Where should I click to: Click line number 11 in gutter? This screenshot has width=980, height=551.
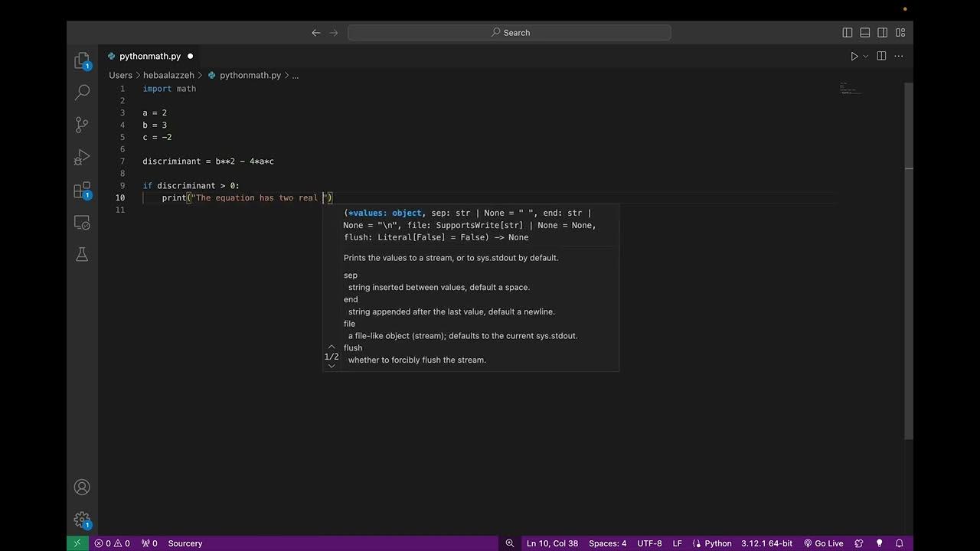120,210
